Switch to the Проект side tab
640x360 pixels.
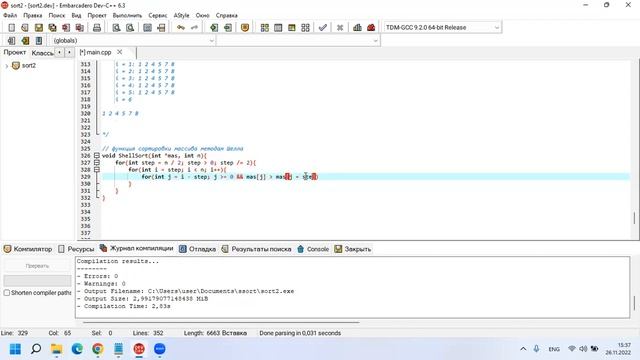[x=15, y=52]
